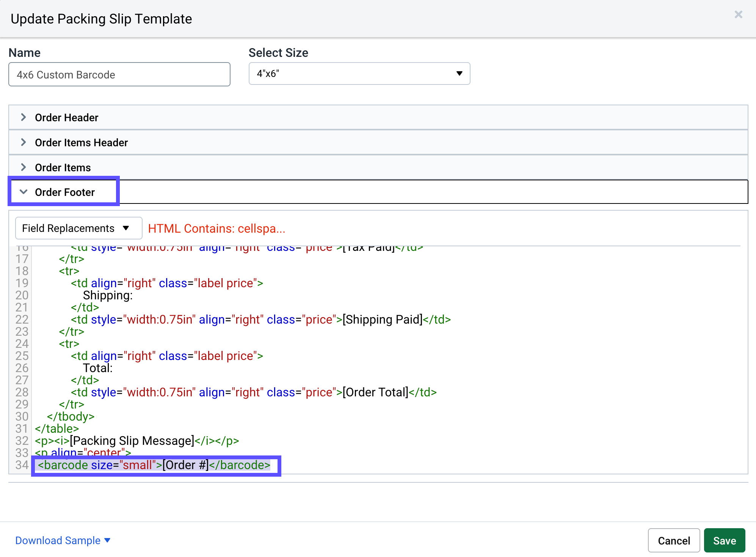Click line number 24 in the gutter
This screenshot has width=756, height=557.
click(22, 344)
